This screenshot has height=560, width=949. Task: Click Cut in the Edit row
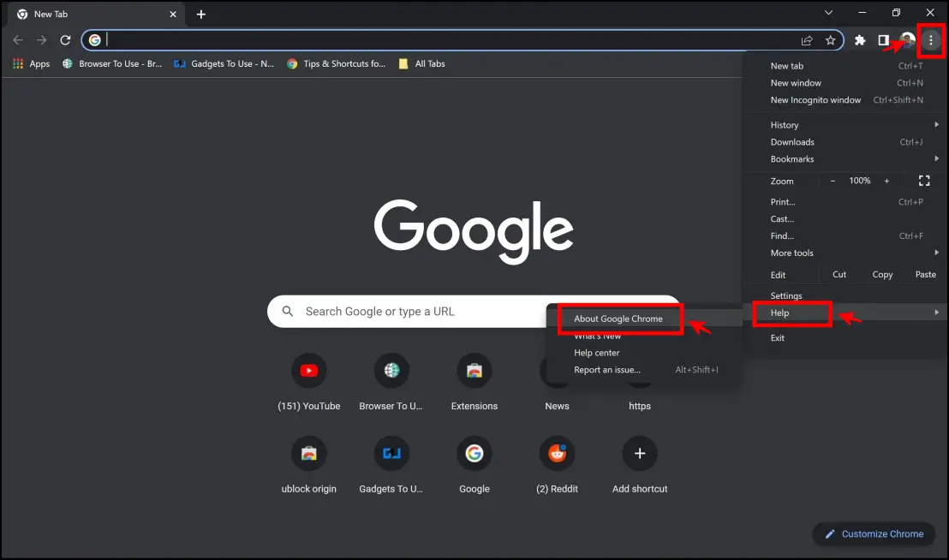click(x=839, y=275)
